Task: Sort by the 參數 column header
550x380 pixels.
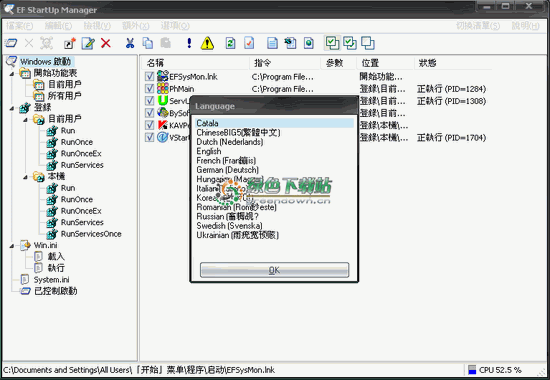Action: click(338, 63)
